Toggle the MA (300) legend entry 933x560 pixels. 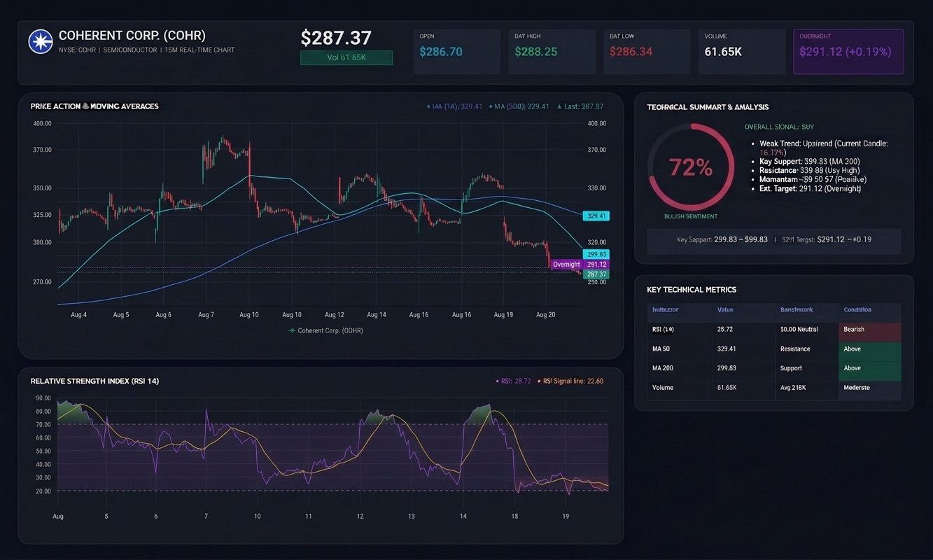519,106
